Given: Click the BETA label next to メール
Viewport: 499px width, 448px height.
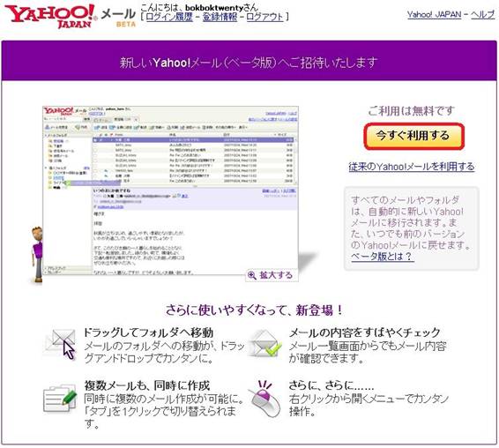Looking at the screenshot, I should point(126,25).
